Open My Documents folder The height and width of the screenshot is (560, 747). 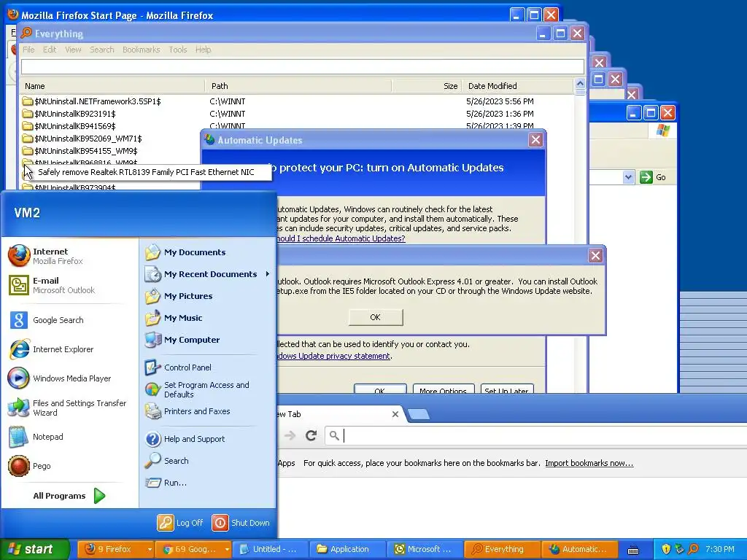pos(185,252)
